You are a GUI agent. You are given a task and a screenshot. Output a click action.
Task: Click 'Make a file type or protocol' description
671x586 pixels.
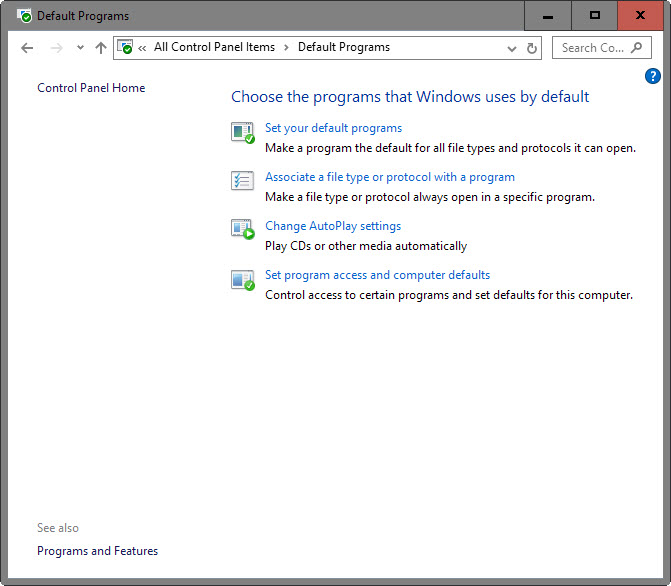click(430, 197)
